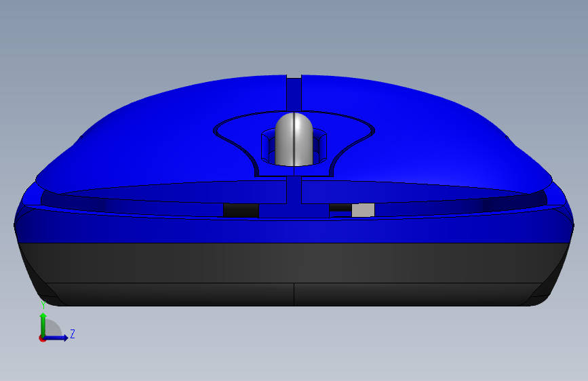Click the silver scroll wheel on the mouse model
Viewport: 588px width, 381px height.
pos(294,140)
